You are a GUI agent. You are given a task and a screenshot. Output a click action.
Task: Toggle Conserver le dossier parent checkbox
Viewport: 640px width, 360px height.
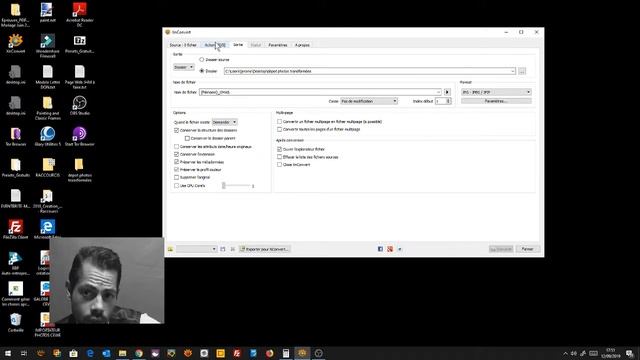[x=187, y=138]
